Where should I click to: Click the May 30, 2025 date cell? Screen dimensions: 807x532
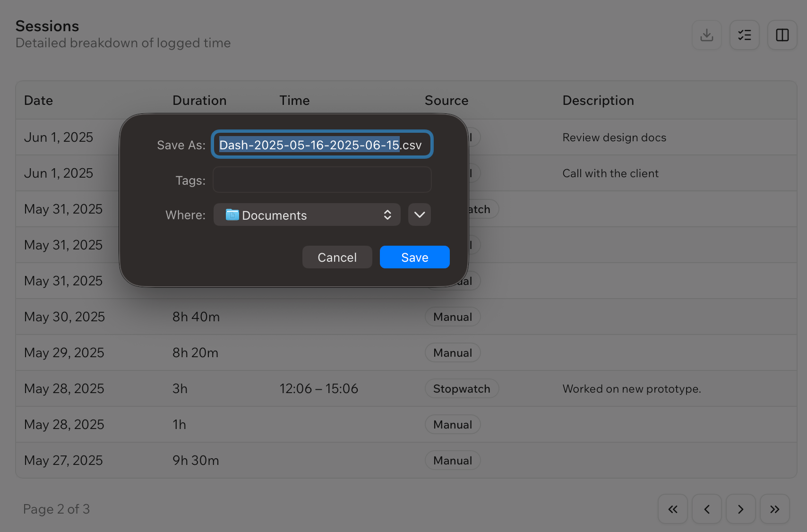pyautogui.click(x=64, y=317)
